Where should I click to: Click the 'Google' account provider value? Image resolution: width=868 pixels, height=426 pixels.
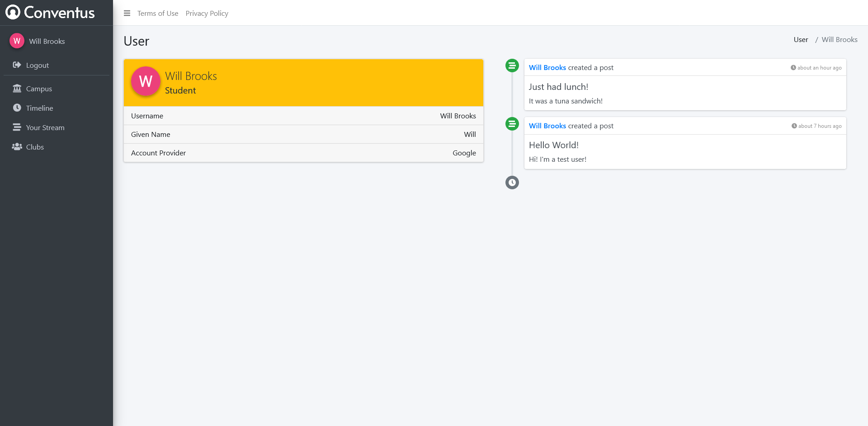(464, 153)
